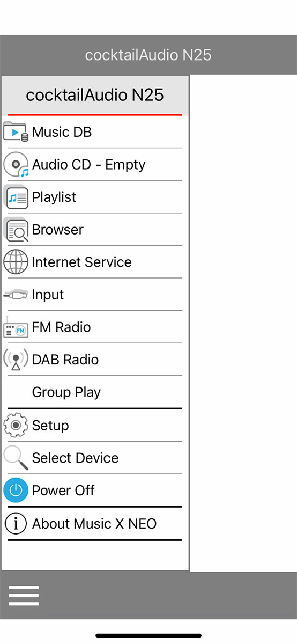Image resolution: width=297 pixels, height=644 pixels.
Task: Select the Playlist music-note icon
Action: [16, 197]
